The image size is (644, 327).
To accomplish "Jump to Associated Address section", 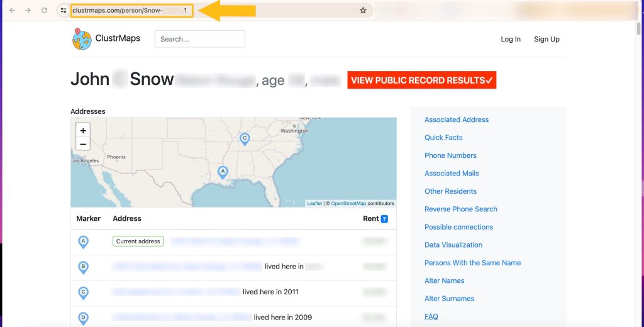I will [457, 119].
